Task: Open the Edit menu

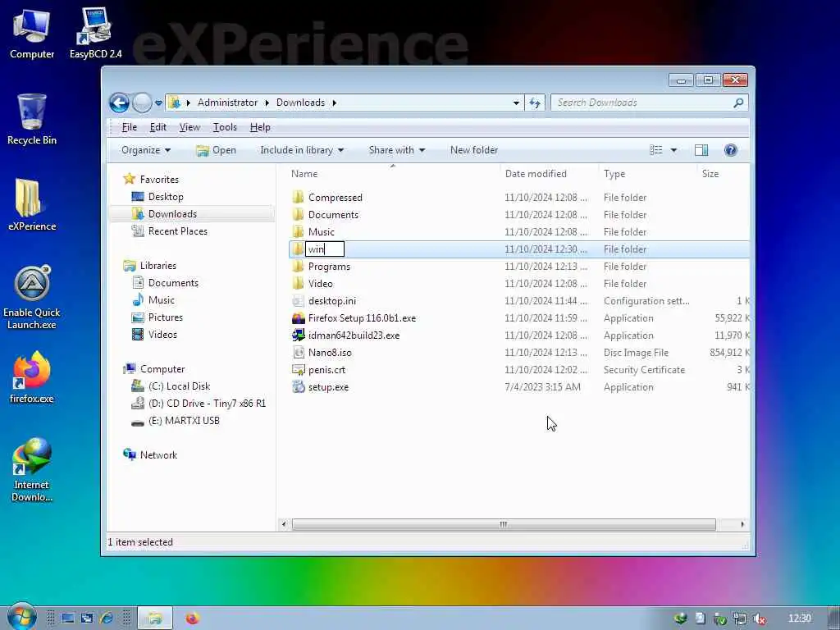Action: pos(158,127)
